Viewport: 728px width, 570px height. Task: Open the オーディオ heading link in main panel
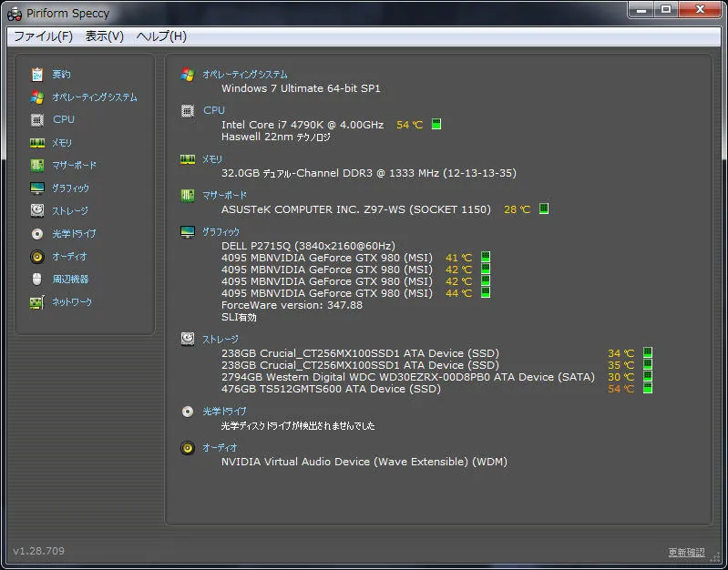point(220,447)
